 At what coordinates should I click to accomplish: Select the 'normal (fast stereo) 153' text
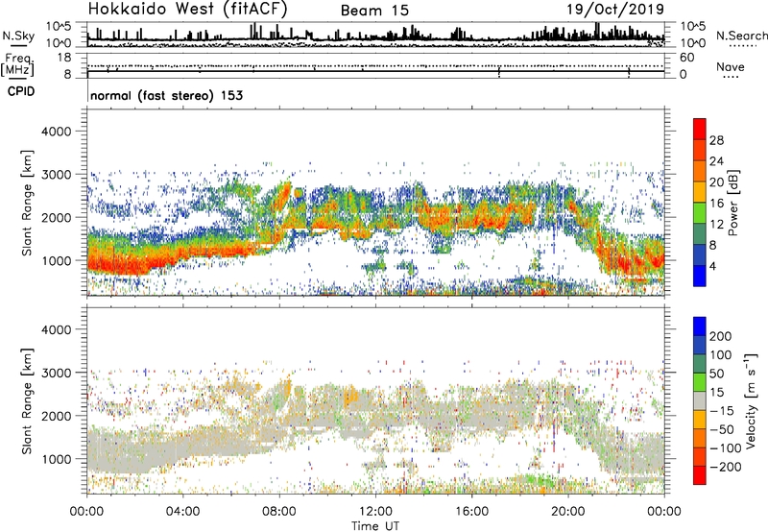166,95
